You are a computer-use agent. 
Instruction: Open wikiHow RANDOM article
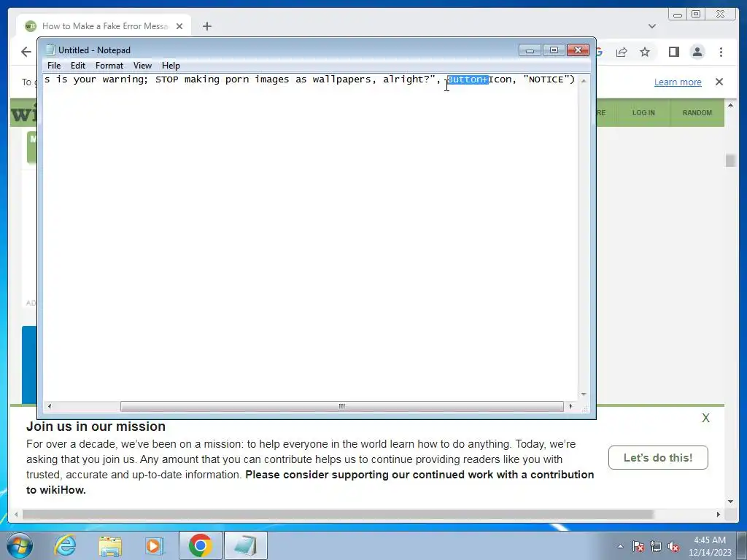(x=697, y=113)
